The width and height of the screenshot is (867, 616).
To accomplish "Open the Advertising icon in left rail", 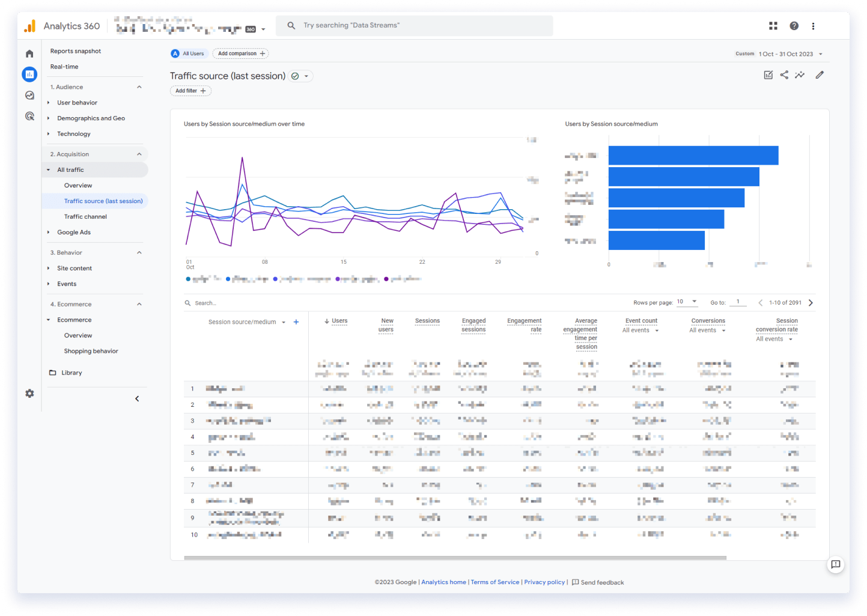I will tap(29, 116).
